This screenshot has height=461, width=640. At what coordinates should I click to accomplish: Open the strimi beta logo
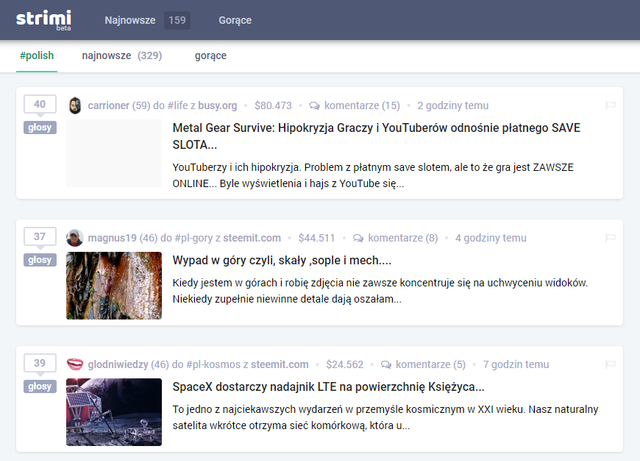tap(44, 20)
